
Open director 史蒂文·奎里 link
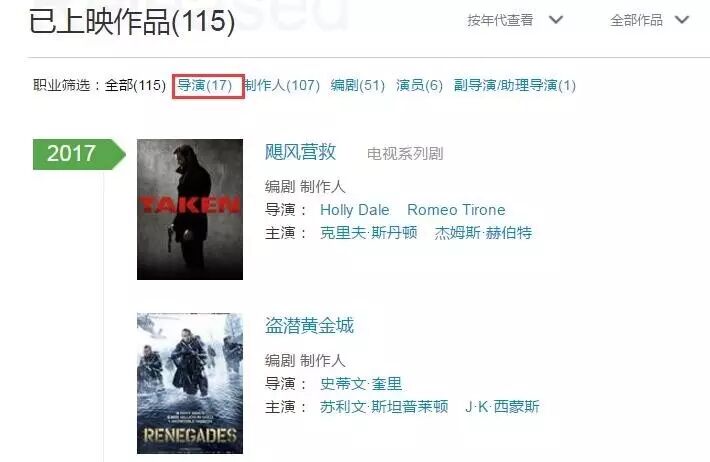361,384
